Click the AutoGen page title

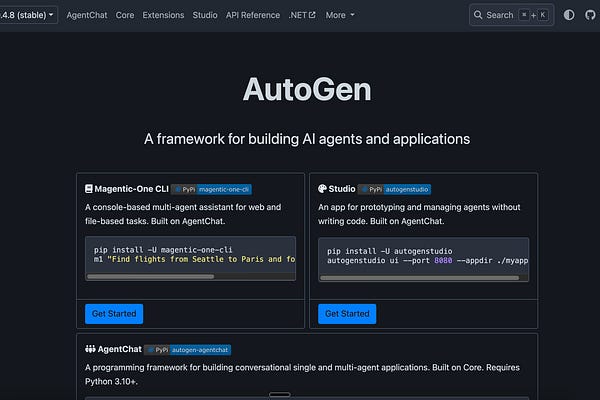307,90
